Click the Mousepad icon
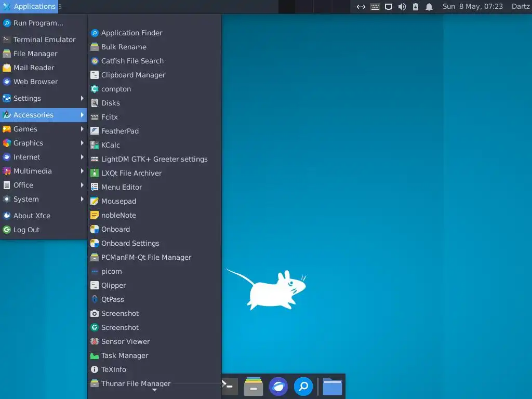The height and width of the screenshot is (399, 532). click(x=95, y=201)
